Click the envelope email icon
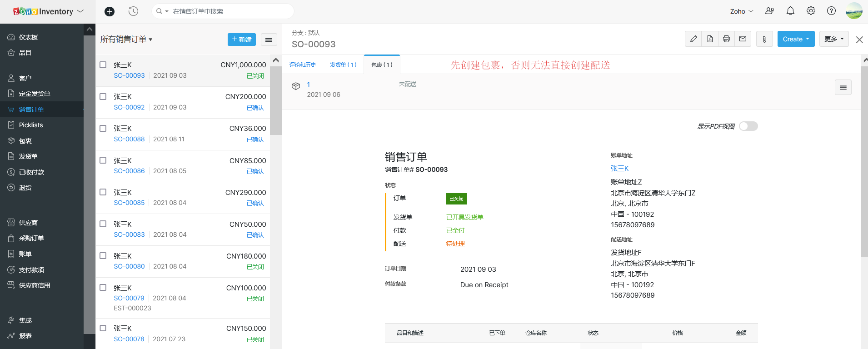The image size is (868, 349). coord(743,39)
